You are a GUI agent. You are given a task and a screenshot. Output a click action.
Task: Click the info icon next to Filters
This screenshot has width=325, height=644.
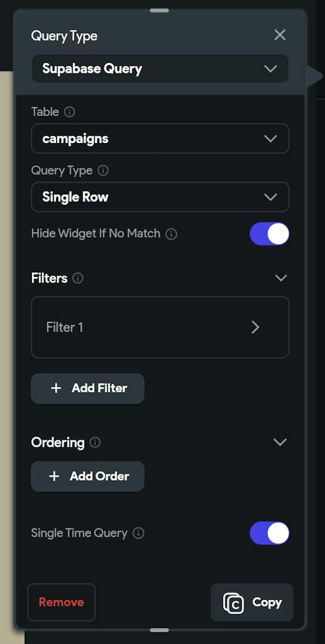click(78, 278)
